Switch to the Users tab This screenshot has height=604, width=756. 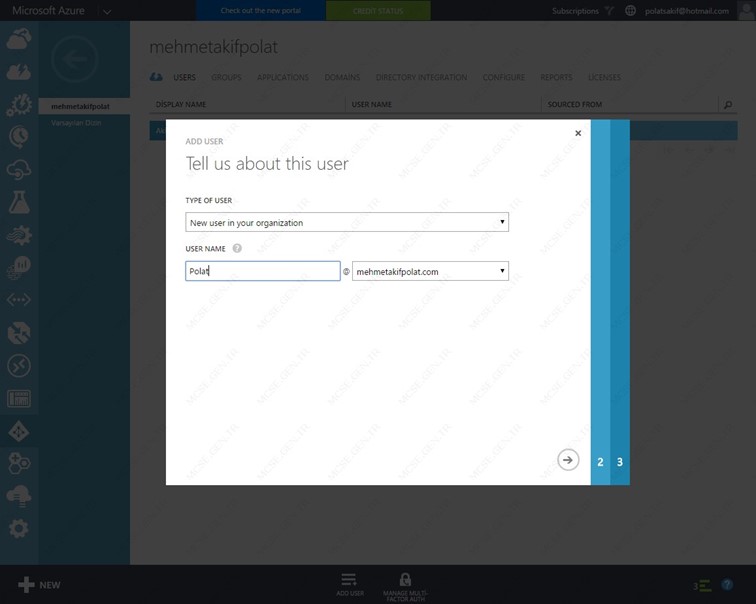184,77
